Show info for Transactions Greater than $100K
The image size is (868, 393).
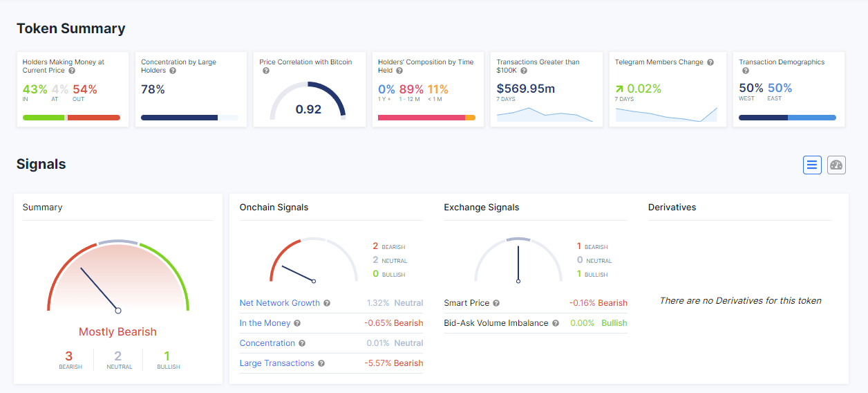pyautogui.click(x=524, y=71)
